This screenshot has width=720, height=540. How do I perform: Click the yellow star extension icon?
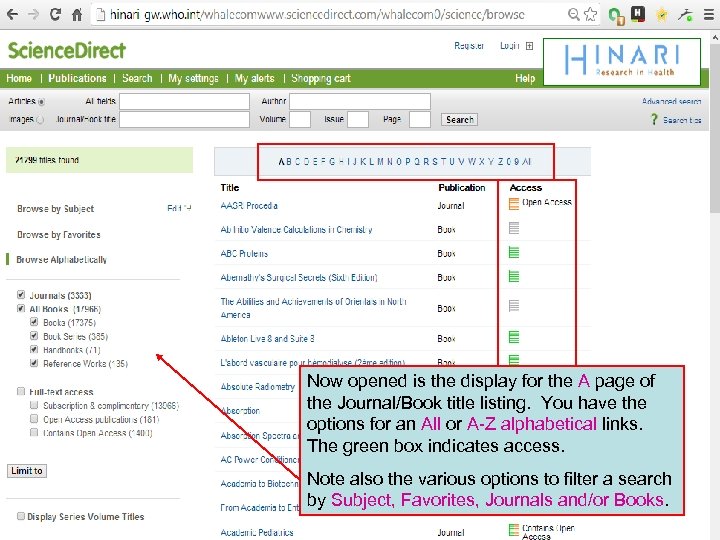point(662,15)
